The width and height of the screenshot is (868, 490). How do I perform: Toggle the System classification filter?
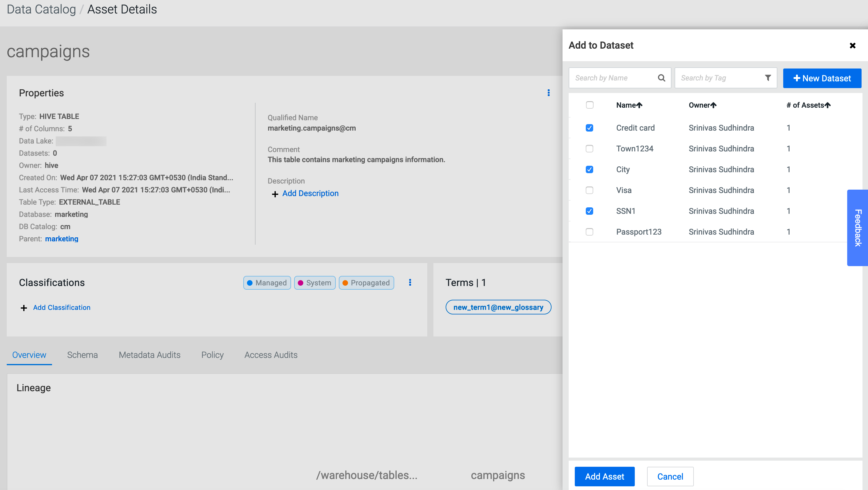tap(315, 283)
